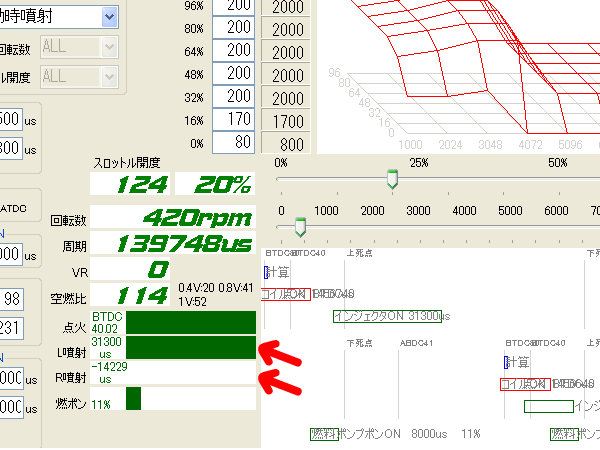
Task: Click the 上死点 label in timing chart
Action: (x=359, y=253)
